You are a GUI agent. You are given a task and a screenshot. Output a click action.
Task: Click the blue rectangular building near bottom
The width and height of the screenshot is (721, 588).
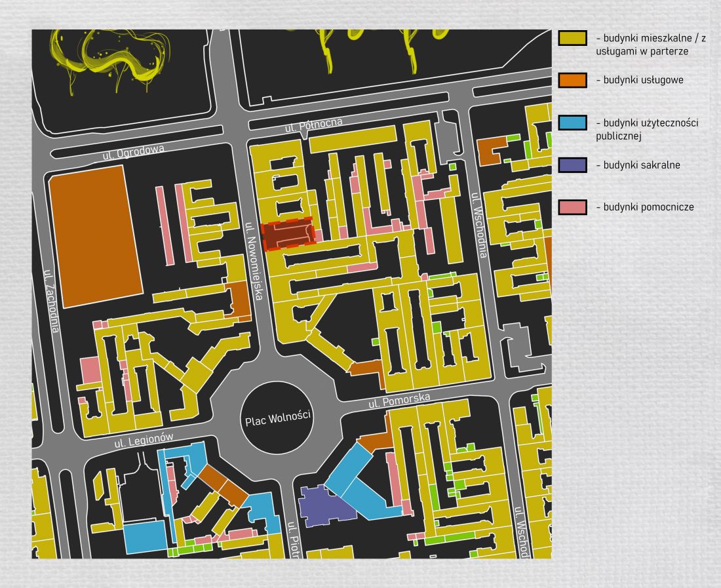(146, 536)
